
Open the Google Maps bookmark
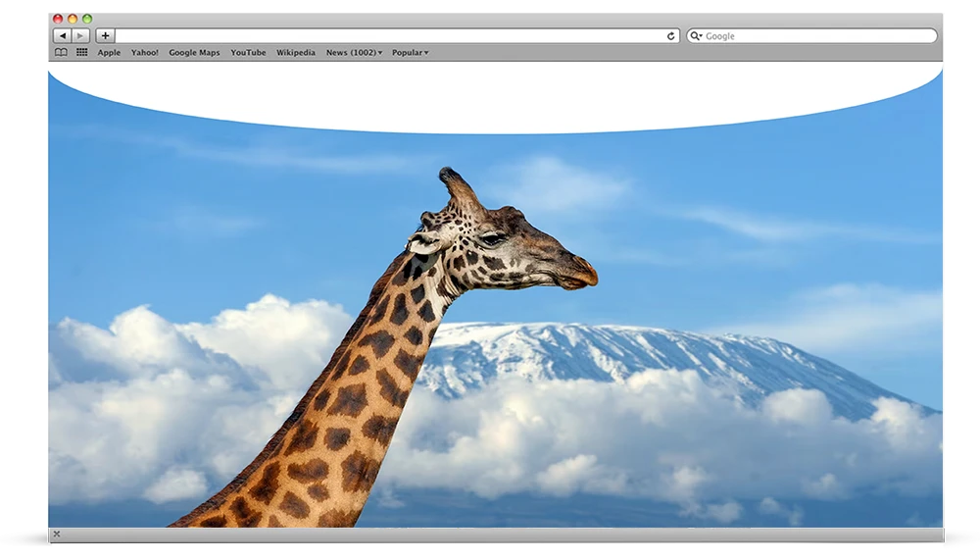click(194, 53)
